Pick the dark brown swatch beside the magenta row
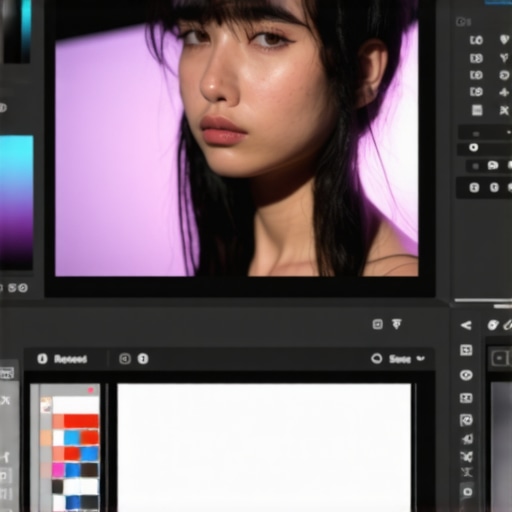The image size is (512, 512). click(x=90, y=470)
